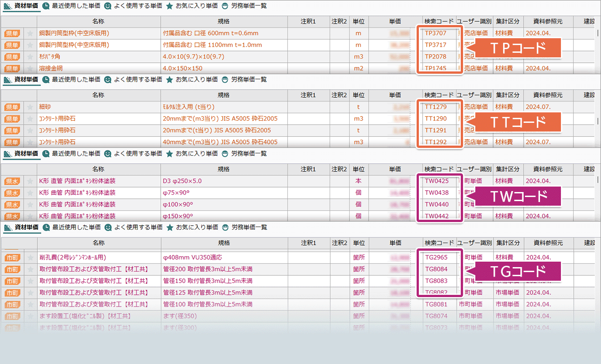
Task: Toggle favorite star for the TW0425 row
Action: point(30,181)
